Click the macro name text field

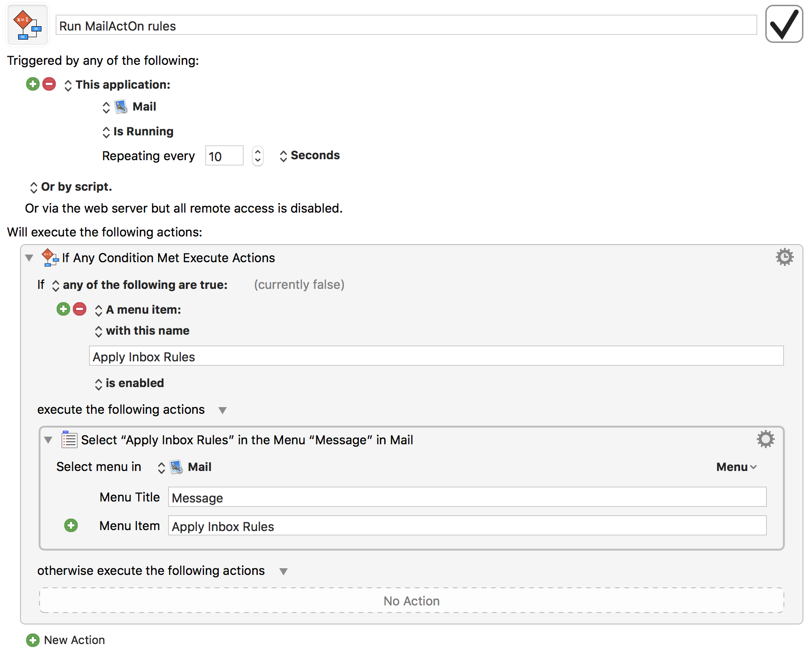(406, 26)
